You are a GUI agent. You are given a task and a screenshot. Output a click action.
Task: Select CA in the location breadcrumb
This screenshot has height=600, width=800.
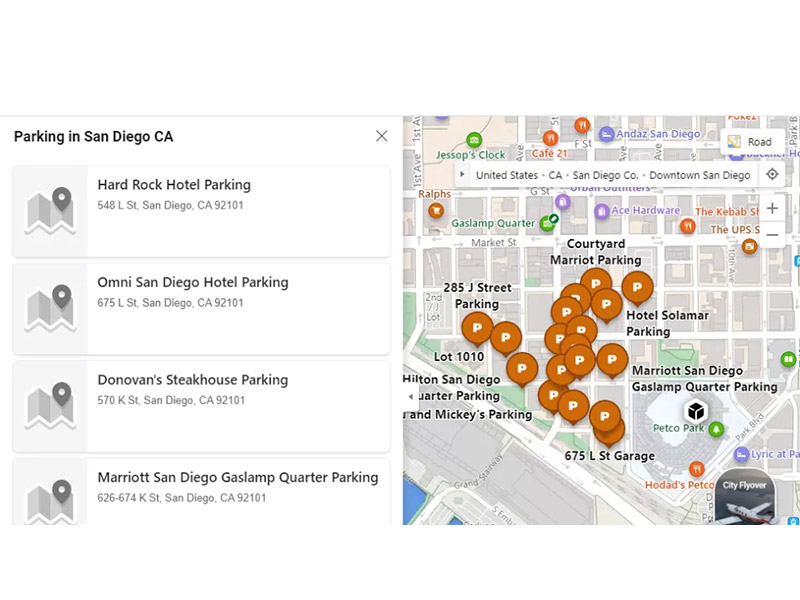[555, 175]
